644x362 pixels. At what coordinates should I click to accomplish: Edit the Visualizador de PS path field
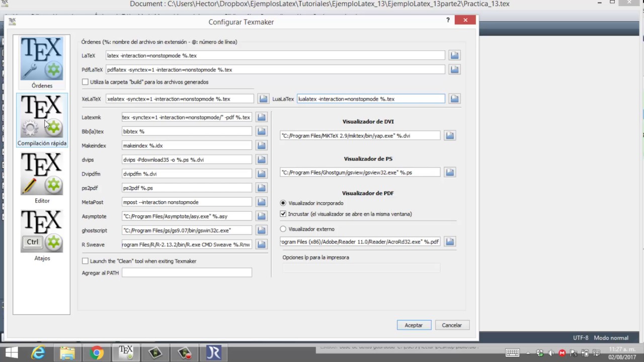(x=360, y=172)
